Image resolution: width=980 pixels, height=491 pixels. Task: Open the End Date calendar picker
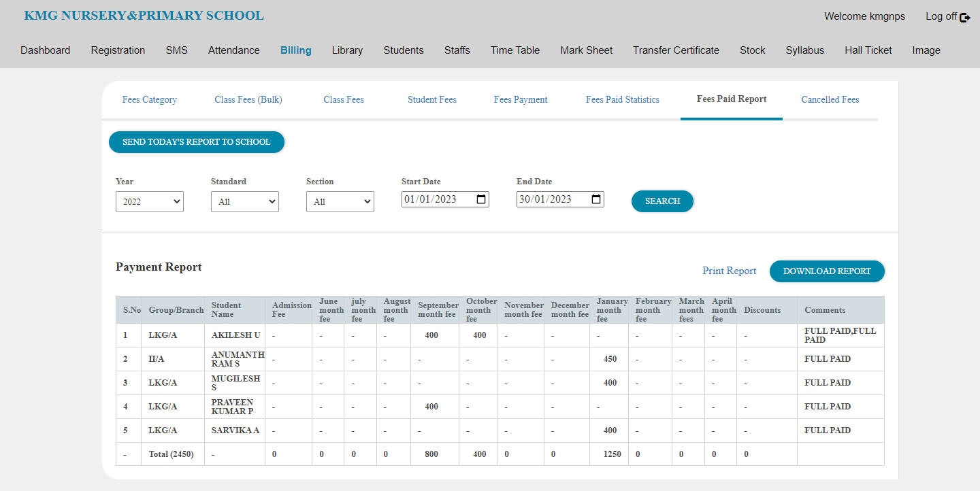(x=596, y=199)
